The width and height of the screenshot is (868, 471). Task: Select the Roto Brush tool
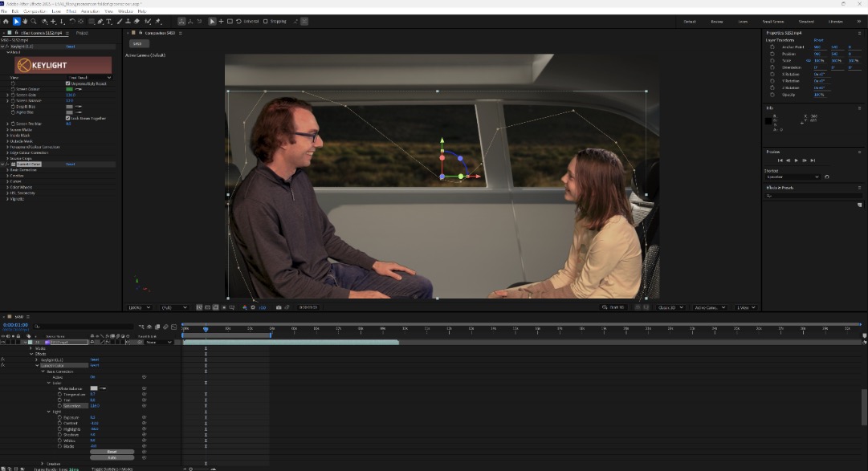coord(148,22)
